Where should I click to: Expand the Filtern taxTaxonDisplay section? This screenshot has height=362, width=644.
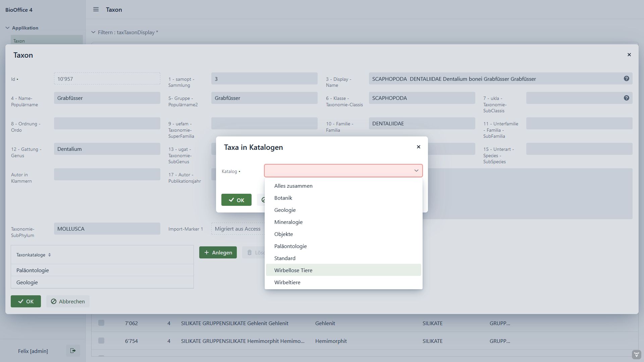click(93, 32)
